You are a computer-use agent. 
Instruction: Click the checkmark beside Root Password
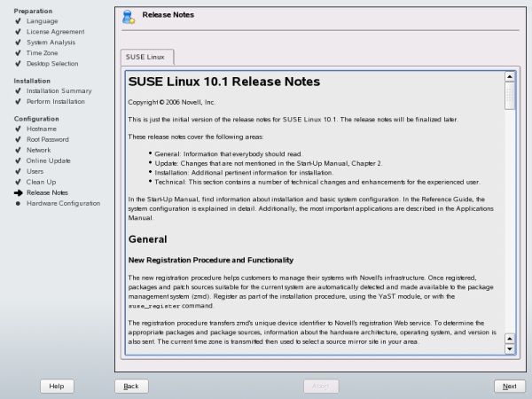point(18,139)
